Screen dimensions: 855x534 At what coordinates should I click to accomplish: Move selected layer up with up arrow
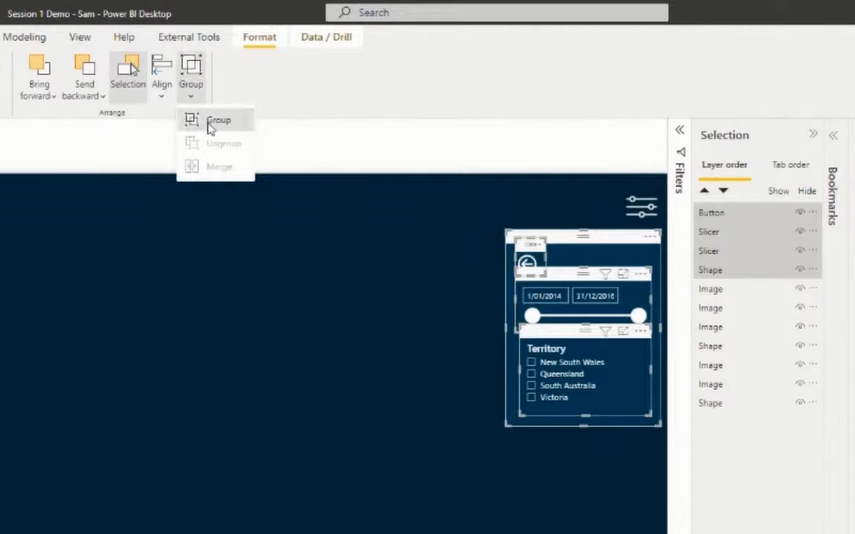705,190
